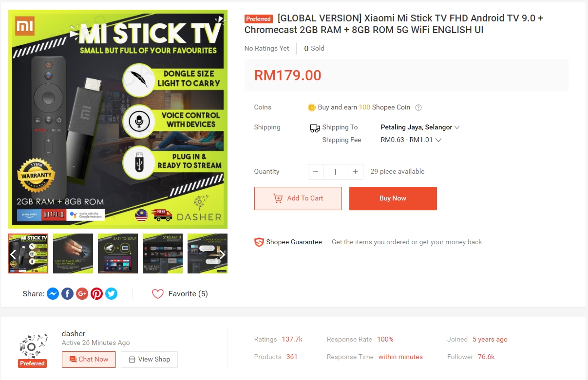Show next product thumbnails with right arrow

222,254
